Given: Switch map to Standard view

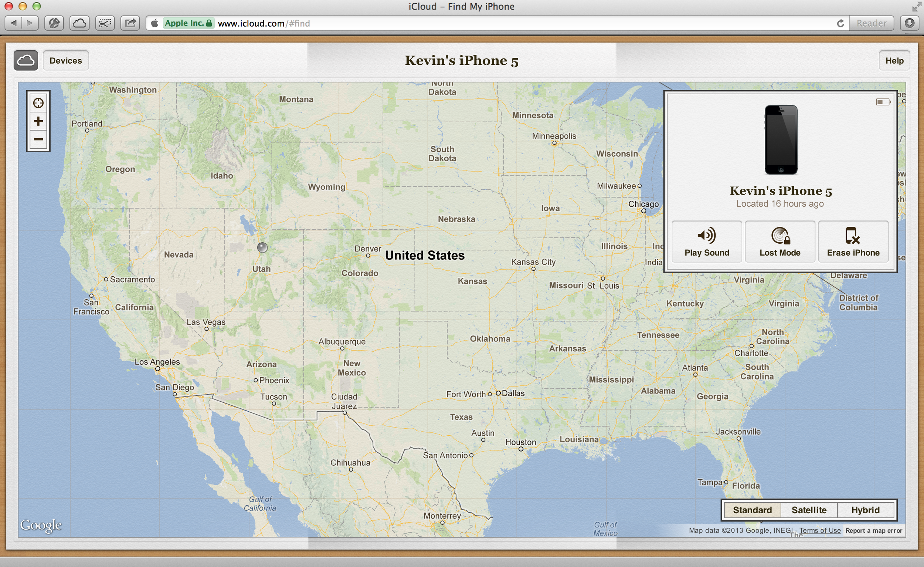Looking at the screenshot, I should (x=752, y=510).
